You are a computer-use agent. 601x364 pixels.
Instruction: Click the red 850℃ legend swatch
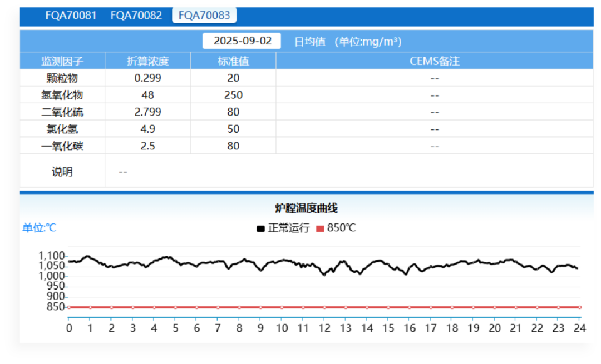320,228
